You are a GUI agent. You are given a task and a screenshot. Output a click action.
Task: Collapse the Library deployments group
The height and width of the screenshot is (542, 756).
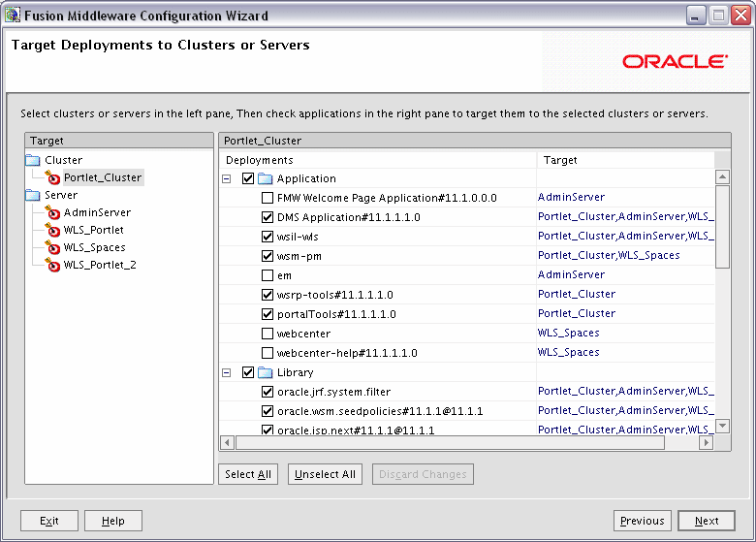[x=227, y=372]
